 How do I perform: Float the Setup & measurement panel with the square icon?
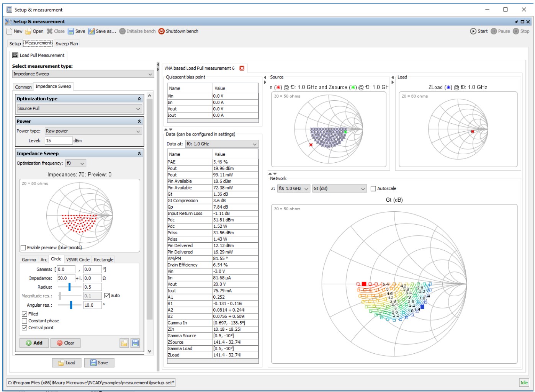tap(522, 22)
